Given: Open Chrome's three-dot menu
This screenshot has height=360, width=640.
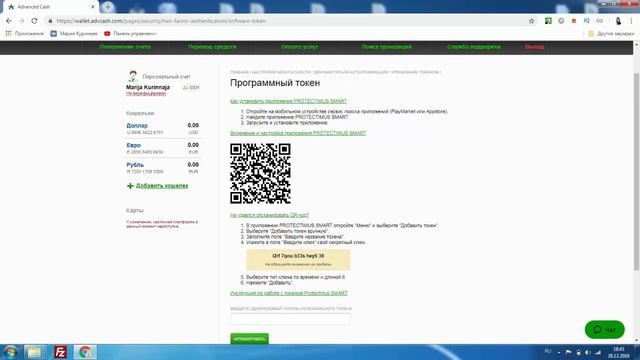Looking at the screenshot, I should coord(631,21).
